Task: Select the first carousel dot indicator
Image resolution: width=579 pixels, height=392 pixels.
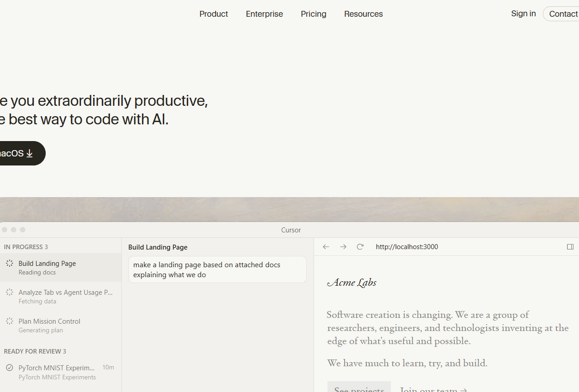Action: (x=4, y=230)
